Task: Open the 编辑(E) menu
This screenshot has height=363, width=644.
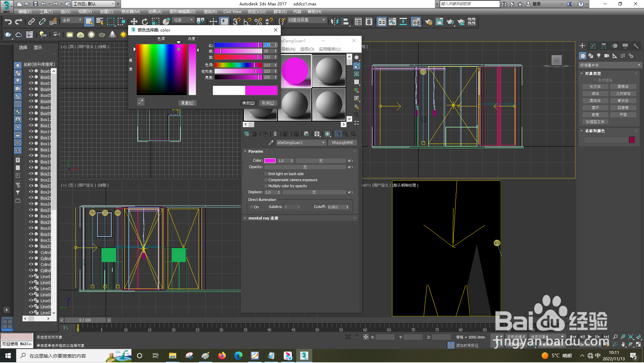Action: (x=25, y=12)
